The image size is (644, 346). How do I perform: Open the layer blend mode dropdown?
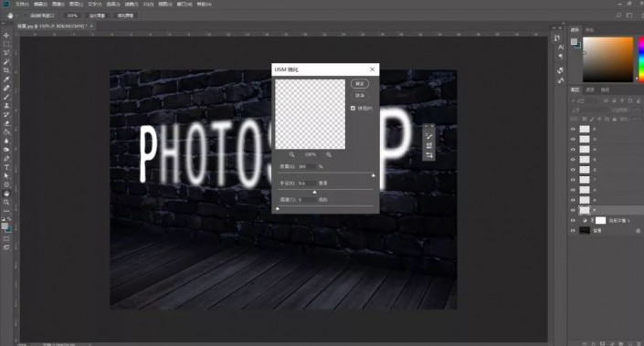pyautogui.click(x=590, y=110)
